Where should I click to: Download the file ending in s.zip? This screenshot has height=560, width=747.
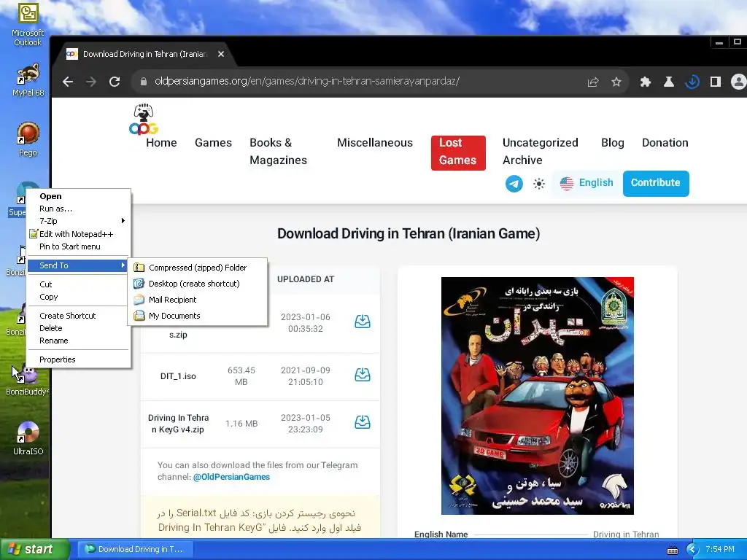(363, 322)
